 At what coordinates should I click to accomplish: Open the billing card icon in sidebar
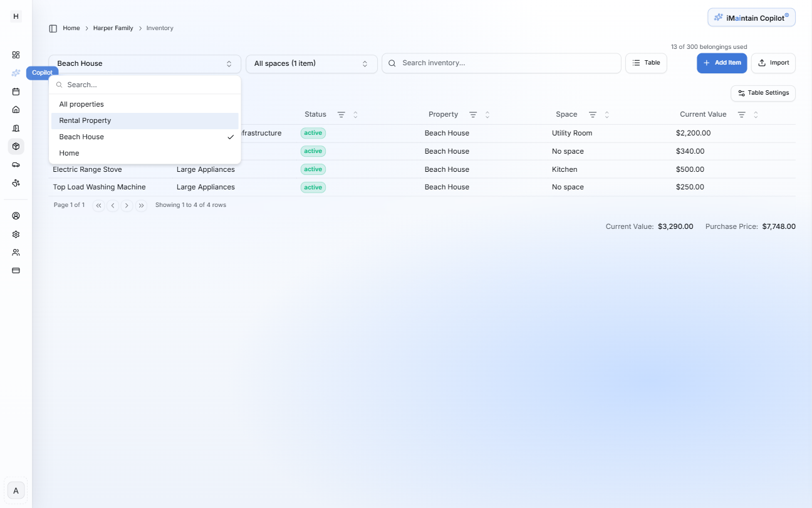tap(16, 270)
